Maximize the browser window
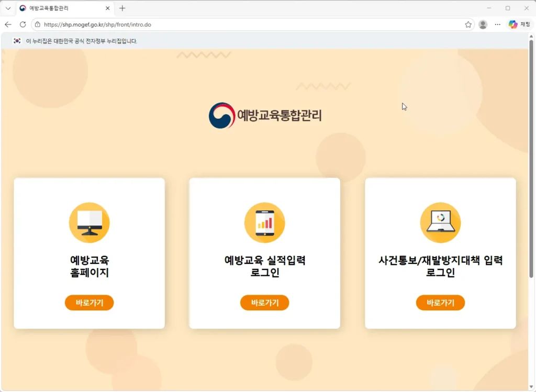Screen dimensions: 536x392 click(508, 8)
